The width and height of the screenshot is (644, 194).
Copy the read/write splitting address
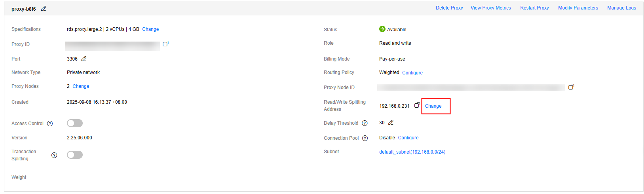point(417,105)
